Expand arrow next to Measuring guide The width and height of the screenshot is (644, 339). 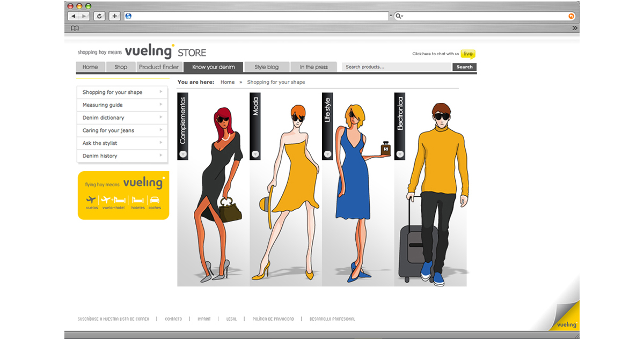160,105
